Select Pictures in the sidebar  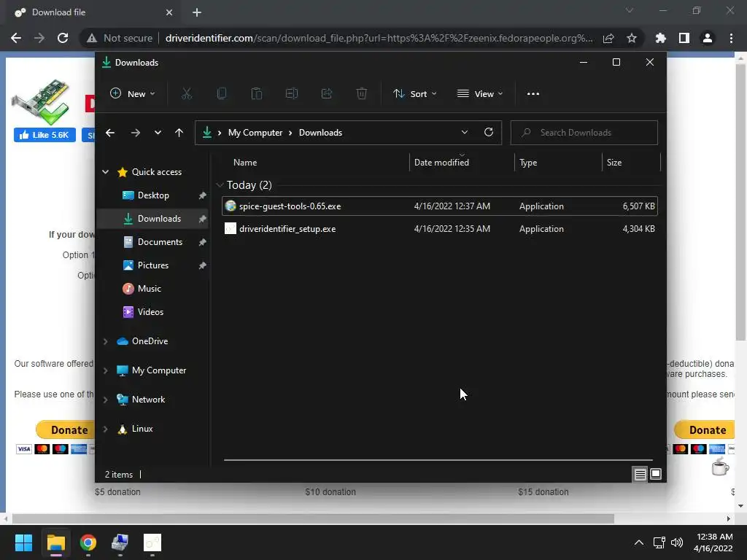(152, 265)
